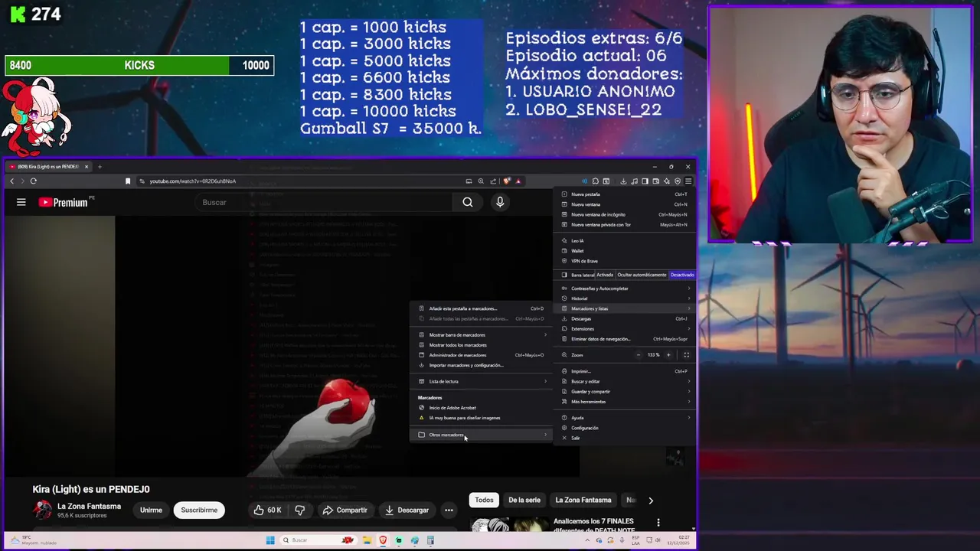Image resolution: width=980 pixels, height=551 pixels.
Task: Click the install/cast icon in address bar
Action: 469,181
